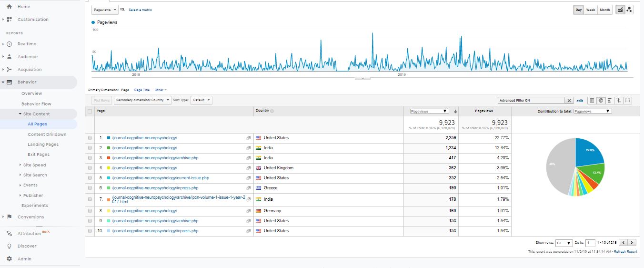Open the Sort Type Default dropdown
This screenshot has width=644, height=268.
[x=201, y=100]
